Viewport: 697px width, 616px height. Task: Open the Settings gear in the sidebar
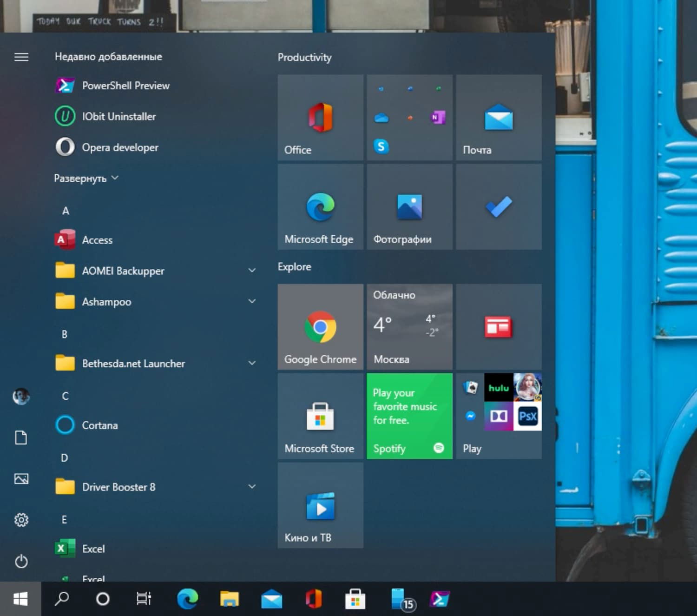21,520
